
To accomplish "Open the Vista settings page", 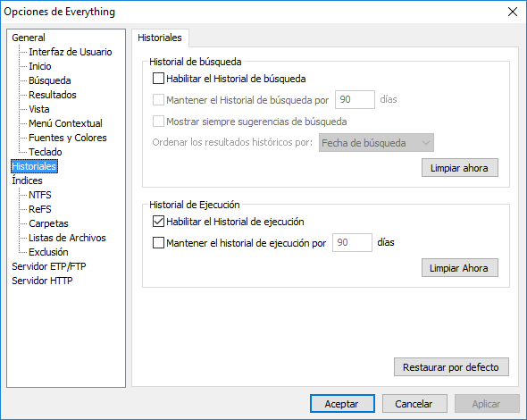I will [39, 109].
